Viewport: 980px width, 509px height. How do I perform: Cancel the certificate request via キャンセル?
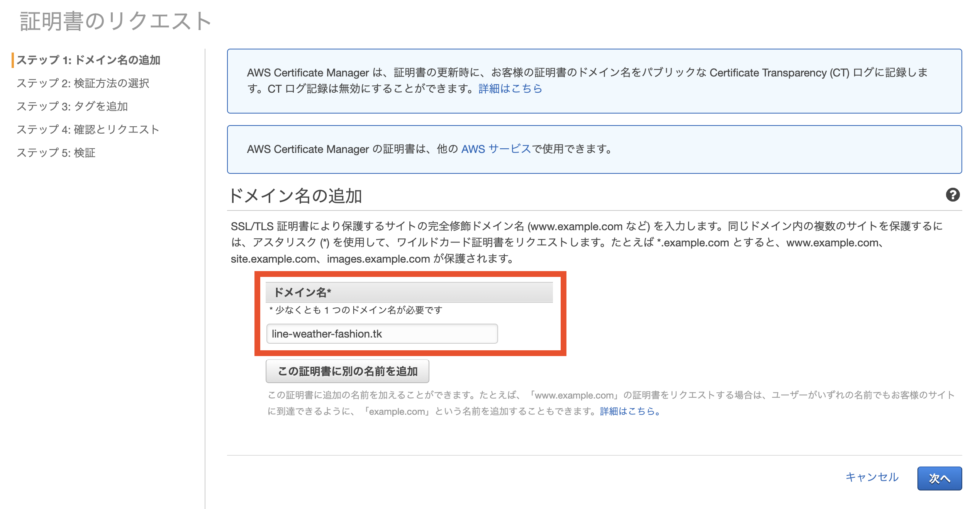tap(872, 478)
